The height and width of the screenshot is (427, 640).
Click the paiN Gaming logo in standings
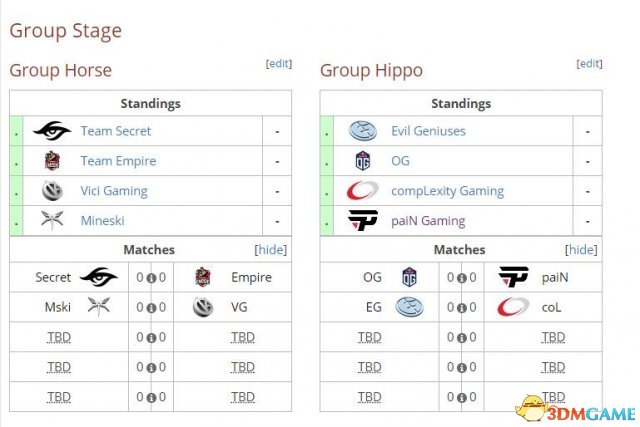pos(362,220)
